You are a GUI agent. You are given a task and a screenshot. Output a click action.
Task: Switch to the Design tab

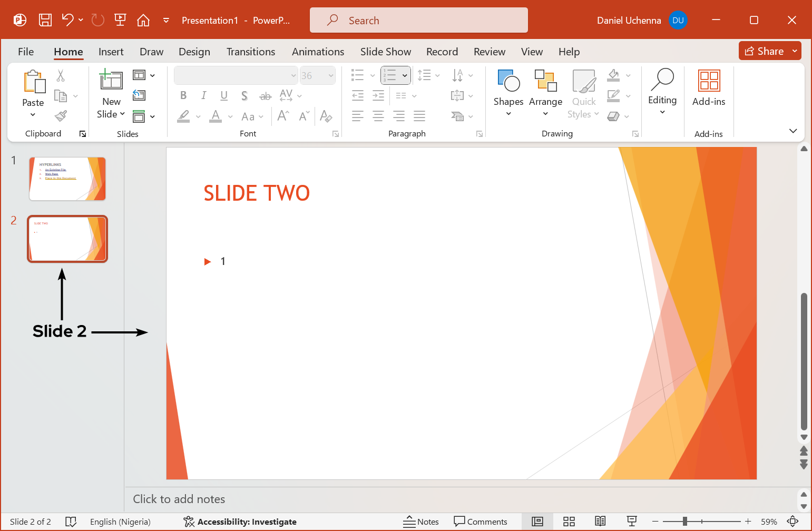[194, 52]
